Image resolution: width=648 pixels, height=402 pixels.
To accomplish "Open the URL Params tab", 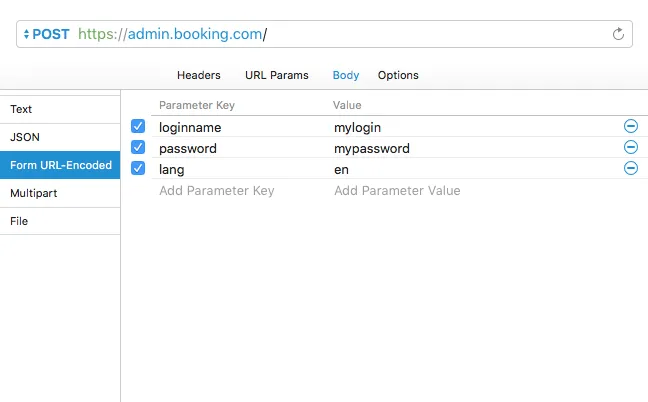I will click(277, 75).
